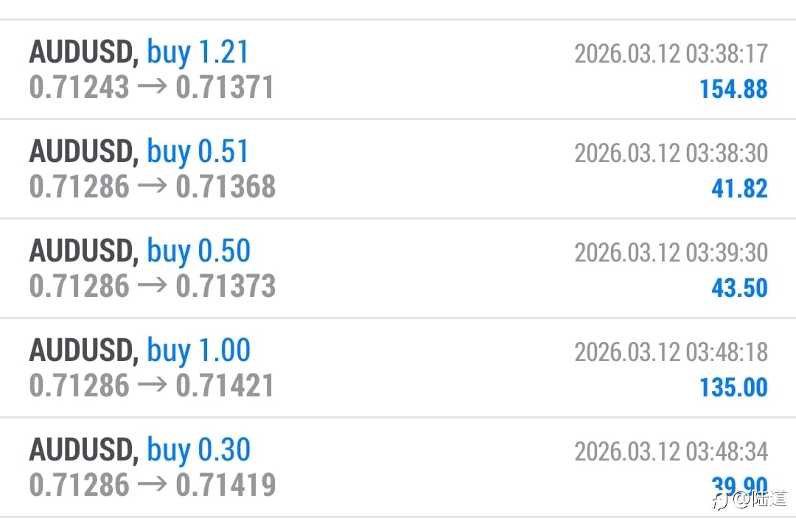Select the 'buy 0.50' volume label
Image resolution: width=796 pixels, height=532 pixels.
click(x=198, y=251)
